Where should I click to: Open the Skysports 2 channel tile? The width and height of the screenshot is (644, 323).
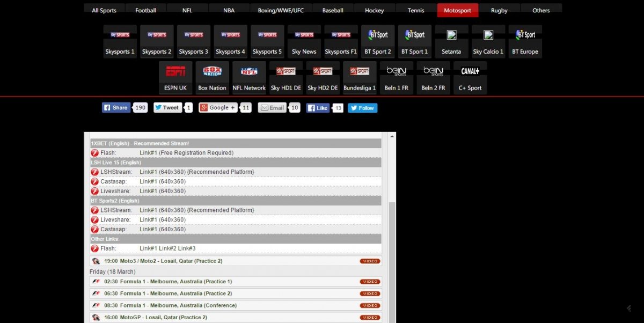click(157, 41)
